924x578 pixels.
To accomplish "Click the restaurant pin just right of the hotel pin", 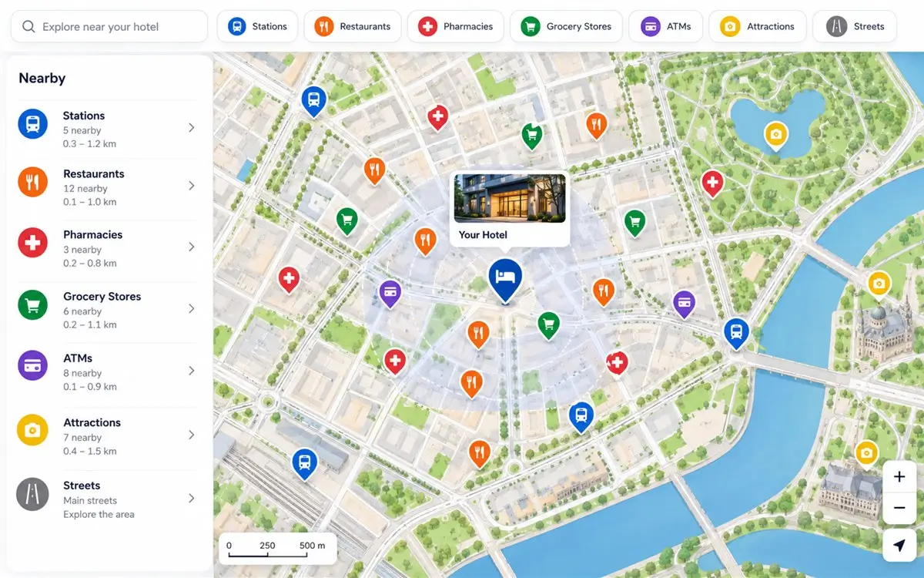I will click(604, 291).
